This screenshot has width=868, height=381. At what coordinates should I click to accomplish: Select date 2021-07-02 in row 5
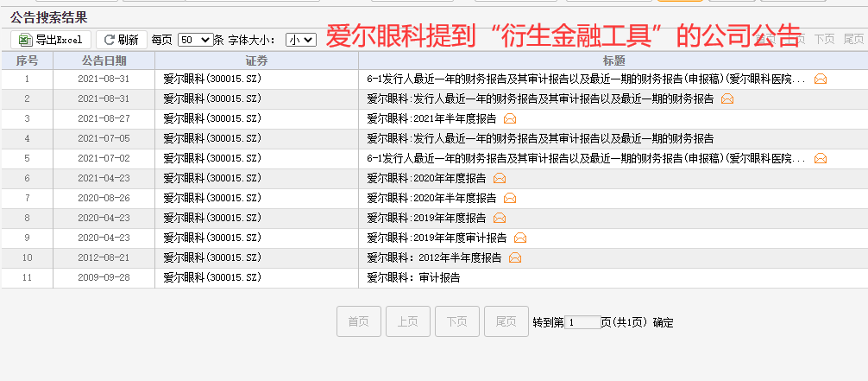click(x=104, y=159)
